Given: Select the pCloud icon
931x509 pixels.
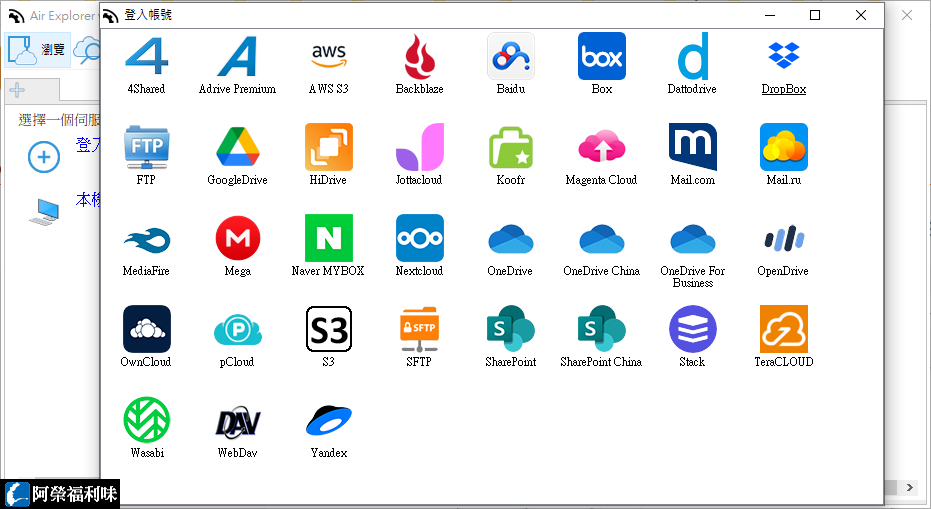Looking at the screenshot, I should (x=238, y=329).
